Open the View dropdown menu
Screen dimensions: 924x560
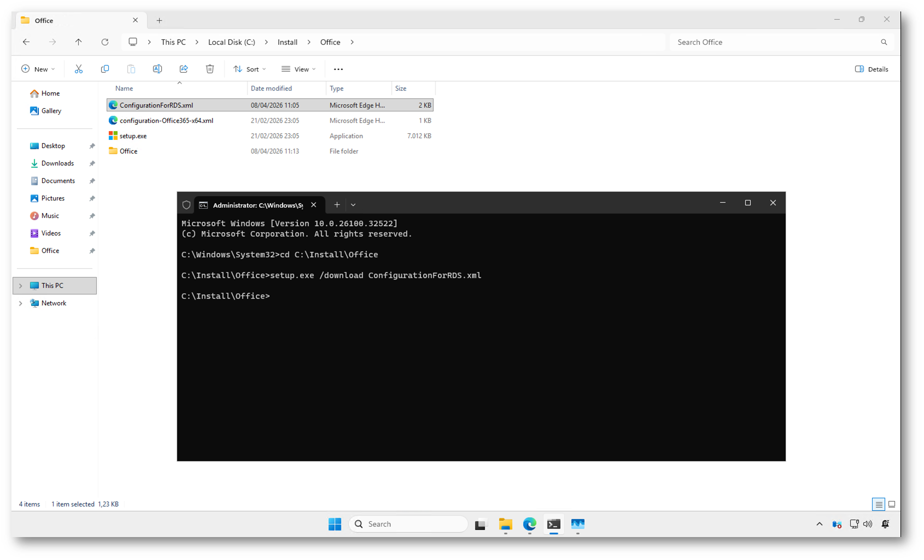[299, 69]
